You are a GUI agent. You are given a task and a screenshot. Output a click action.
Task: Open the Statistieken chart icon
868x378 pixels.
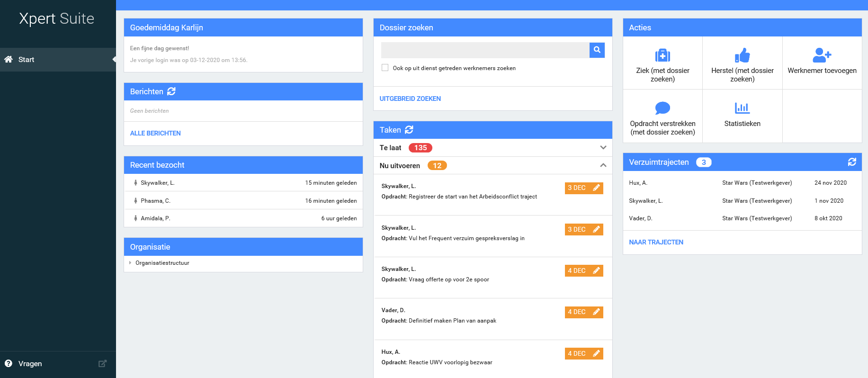742,108
